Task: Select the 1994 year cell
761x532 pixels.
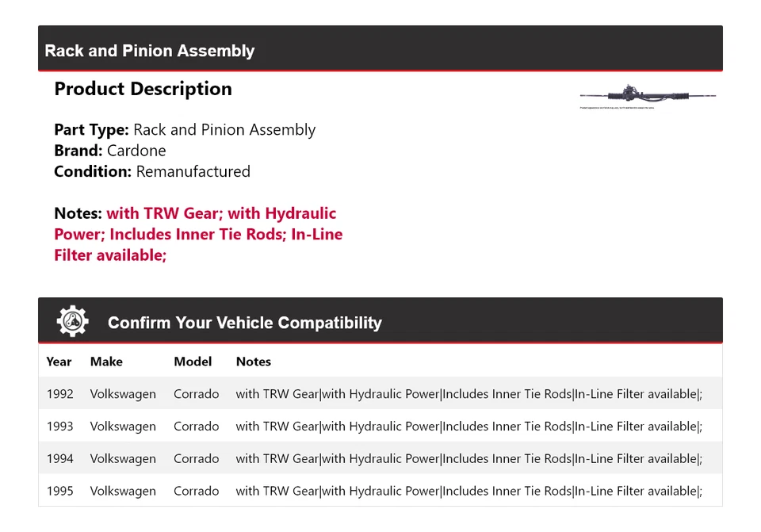Action: (59, 459)
